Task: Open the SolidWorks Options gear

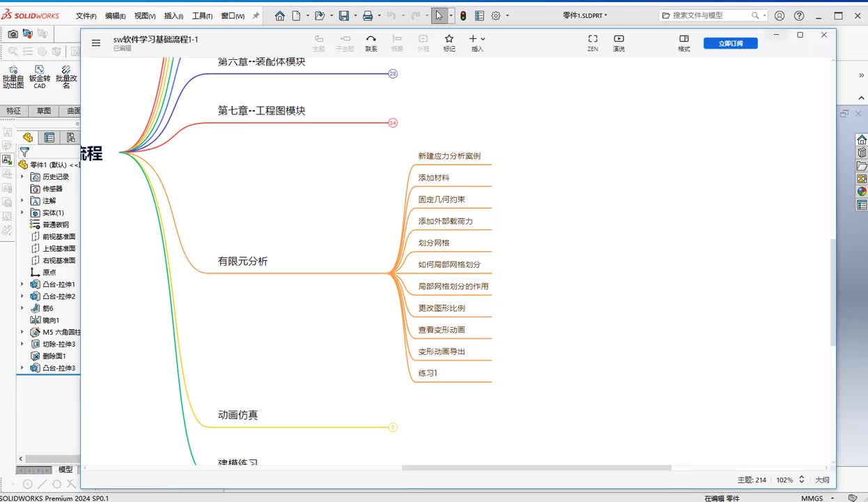Action: pyautogui.click(x=496, y=15)
